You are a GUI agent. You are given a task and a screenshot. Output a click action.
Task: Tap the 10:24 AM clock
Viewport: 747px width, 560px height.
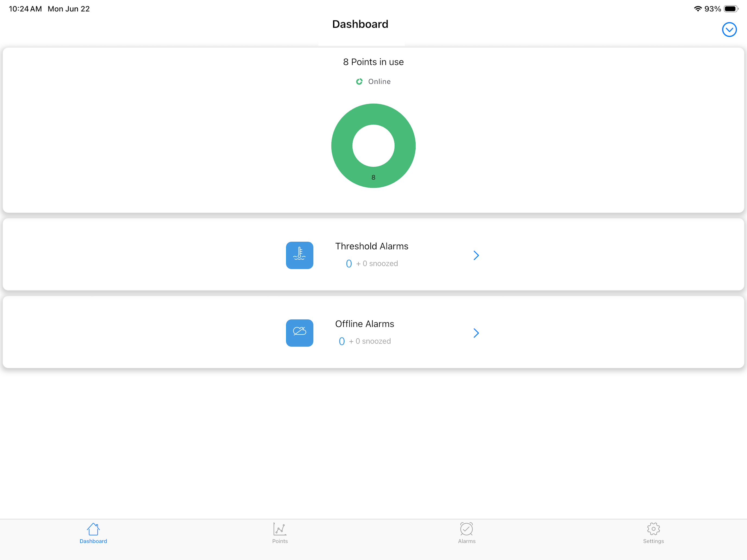[x=25, y=9]
